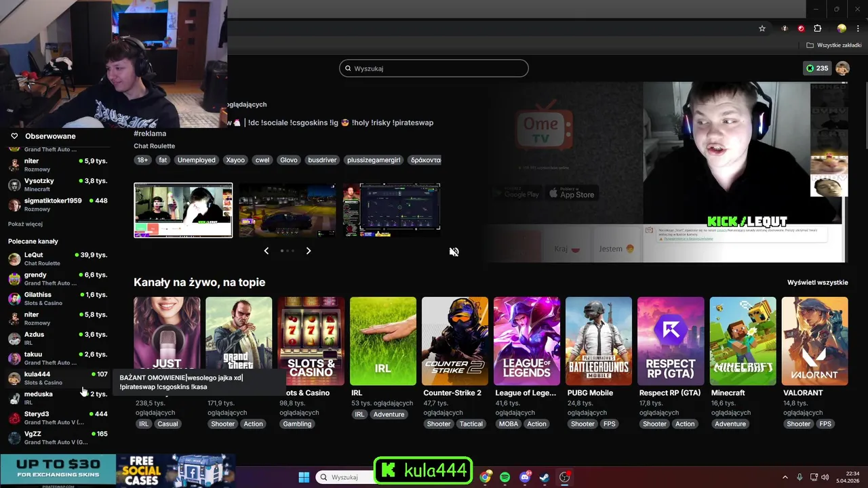Click the Obserwowane heart icon

point(14,136)
